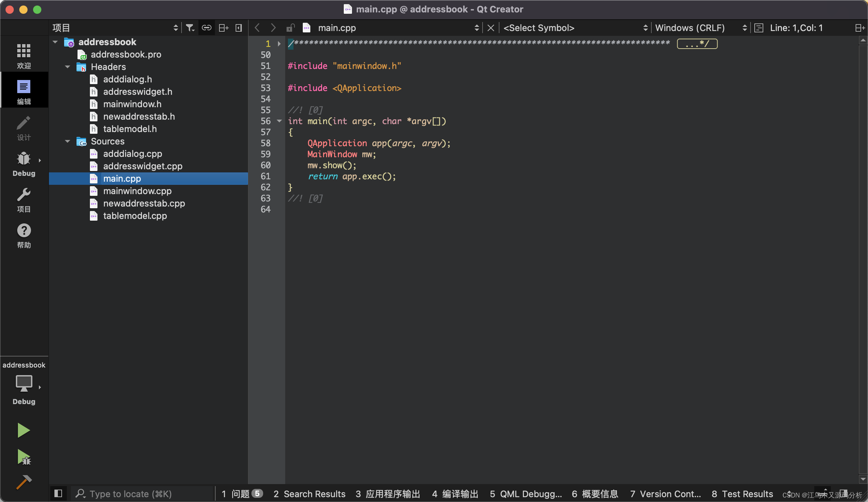The height and width of the screenshot is (502, 868).
Task: Toggle file writable lock icon
Action: [290, 28]
